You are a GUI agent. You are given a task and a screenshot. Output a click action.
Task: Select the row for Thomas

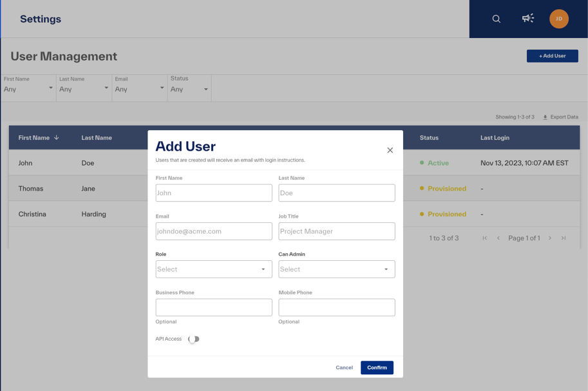pos(294,188)
